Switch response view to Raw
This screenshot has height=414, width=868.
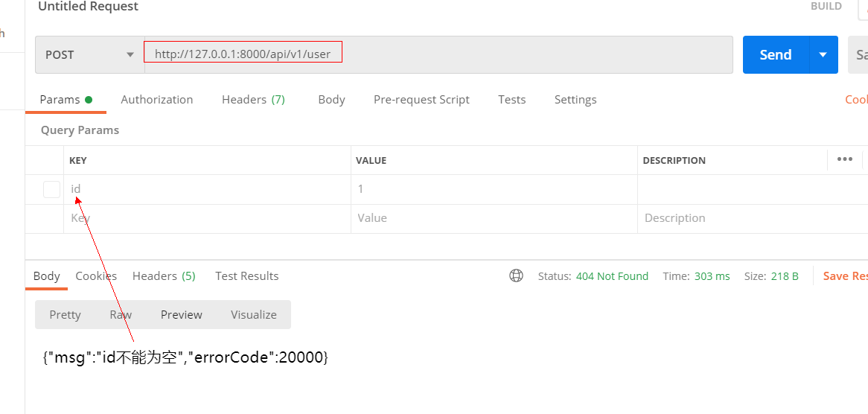coord(121,314)
